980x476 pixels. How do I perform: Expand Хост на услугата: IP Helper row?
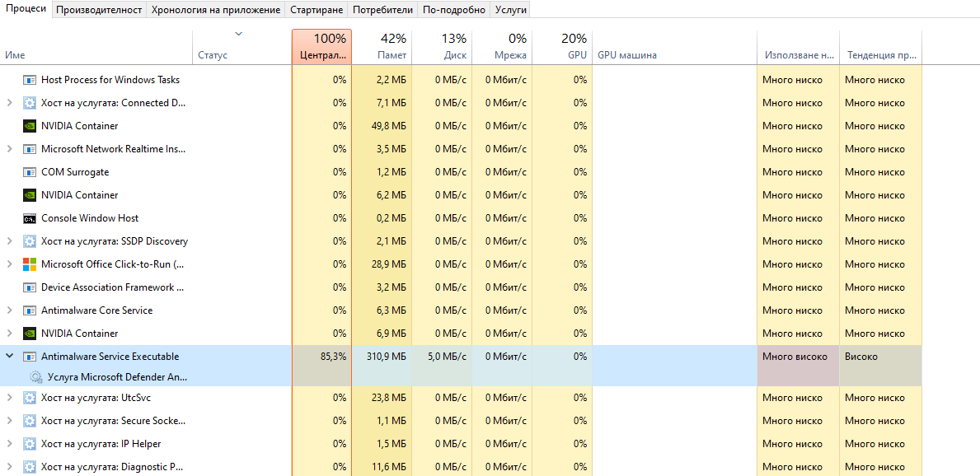pyautogui.click(x=9, y=444)
